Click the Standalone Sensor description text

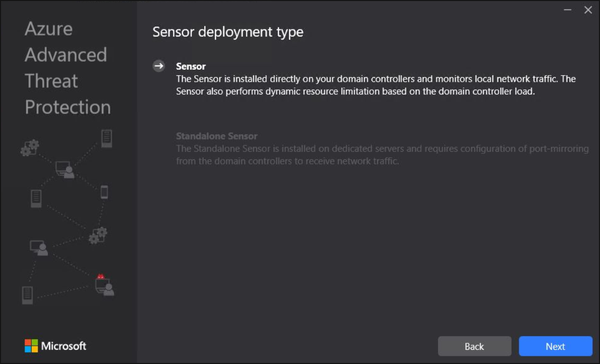pos(382,154)
